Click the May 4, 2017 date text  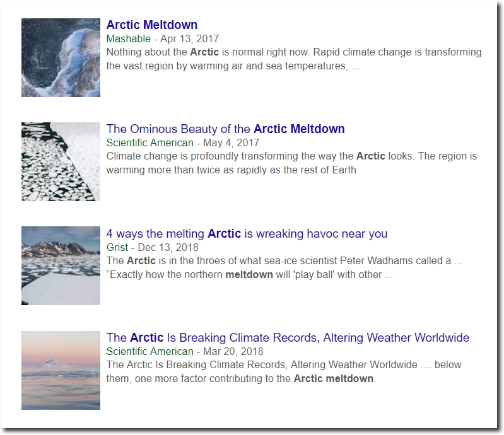231,142
